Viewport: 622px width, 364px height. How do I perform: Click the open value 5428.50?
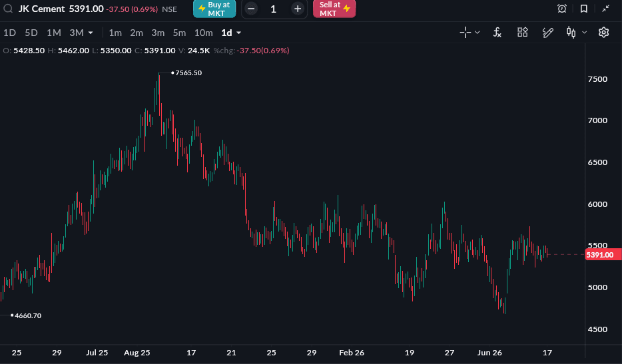coord(29,51)
